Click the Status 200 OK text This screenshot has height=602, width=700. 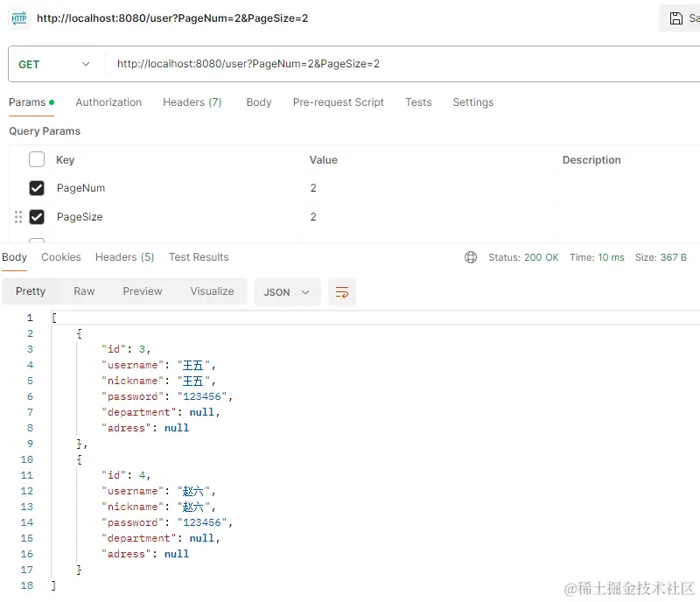click(x=523, y=257)
